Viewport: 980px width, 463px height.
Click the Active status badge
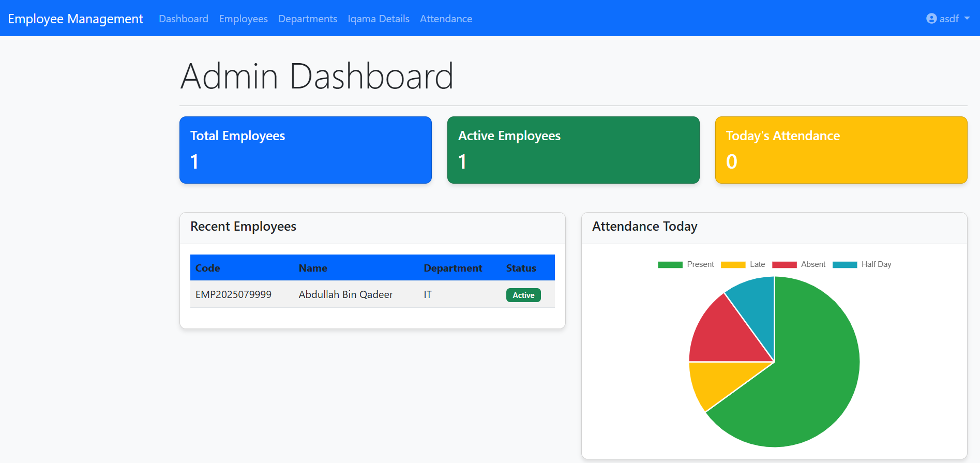pyautogui.click(x=523, y=295)
